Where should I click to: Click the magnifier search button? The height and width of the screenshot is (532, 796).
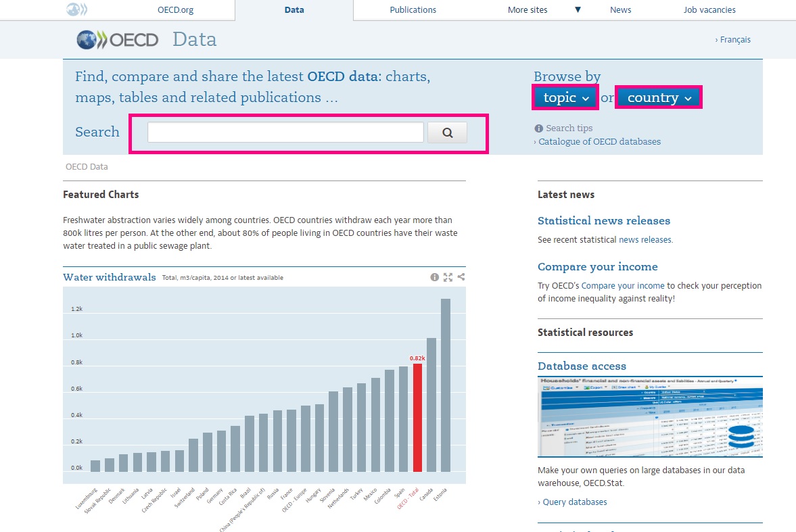click(447, 132)
